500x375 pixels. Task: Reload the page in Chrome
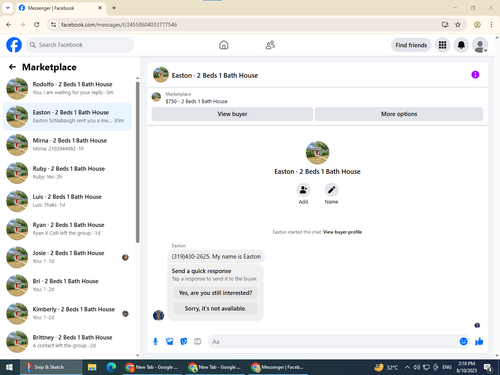(x=37, y=24)
